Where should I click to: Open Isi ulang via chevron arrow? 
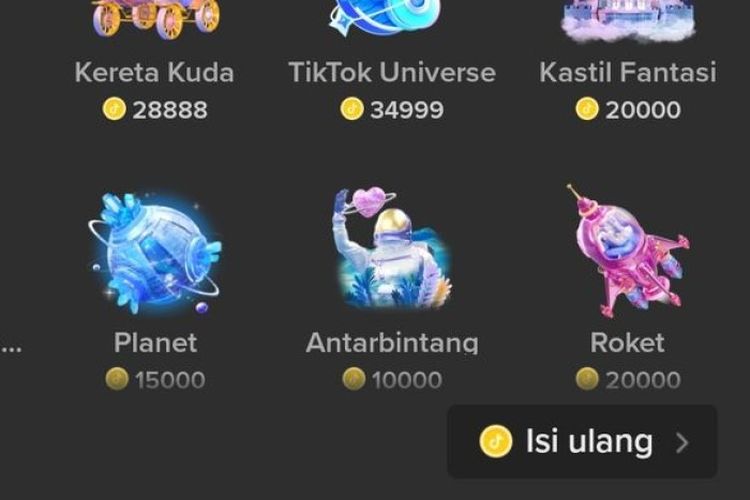pyautogui.click(x=683, y=443)
